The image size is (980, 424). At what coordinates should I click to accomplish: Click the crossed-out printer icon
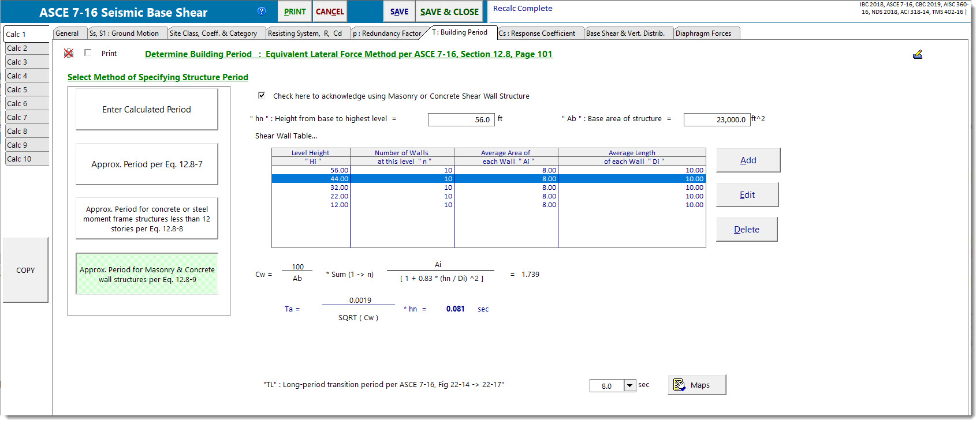point(69,53)
